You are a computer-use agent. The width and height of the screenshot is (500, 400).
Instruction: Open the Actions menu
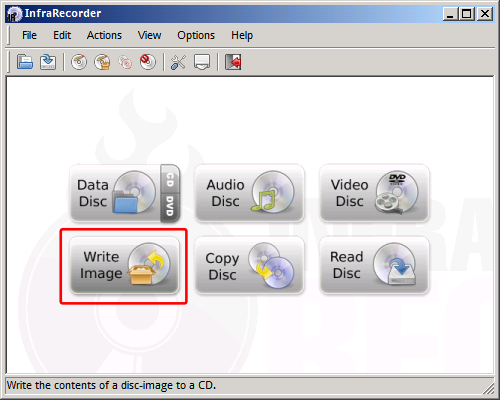[104, 35]
